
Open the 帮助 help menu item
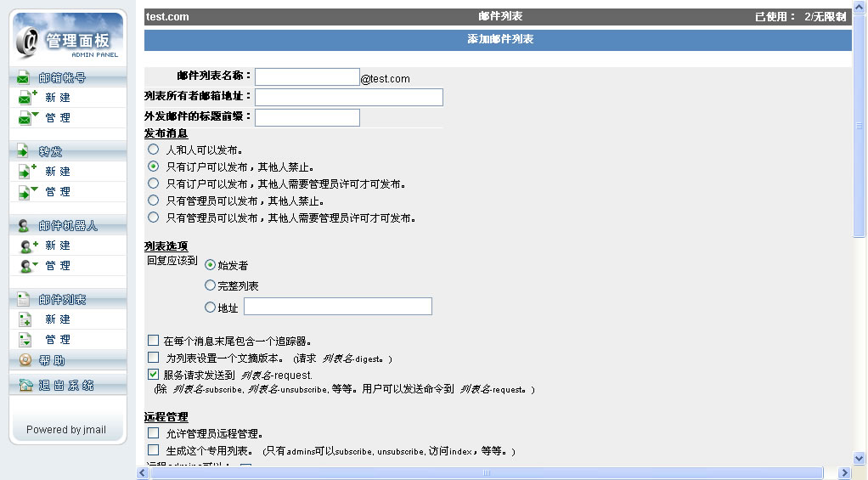[51, 360]
